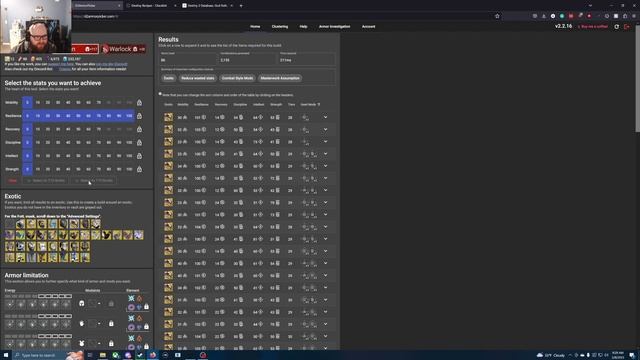This screenshot has width=640, height=360.
Task: Expand the first results row
Action: pyautogui.click(x=325, y=117)
